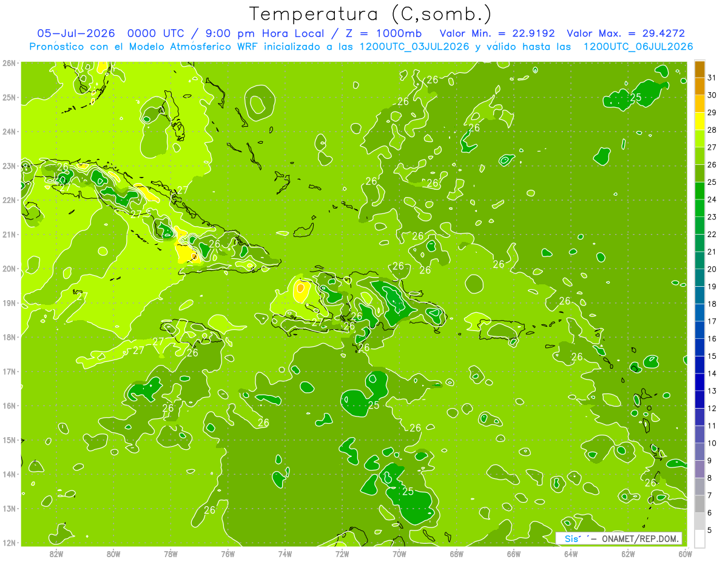This screenshot has height=562, width=728.
Task: Click the lime swatch between 27 and 28
Action: tap(699, 139)
